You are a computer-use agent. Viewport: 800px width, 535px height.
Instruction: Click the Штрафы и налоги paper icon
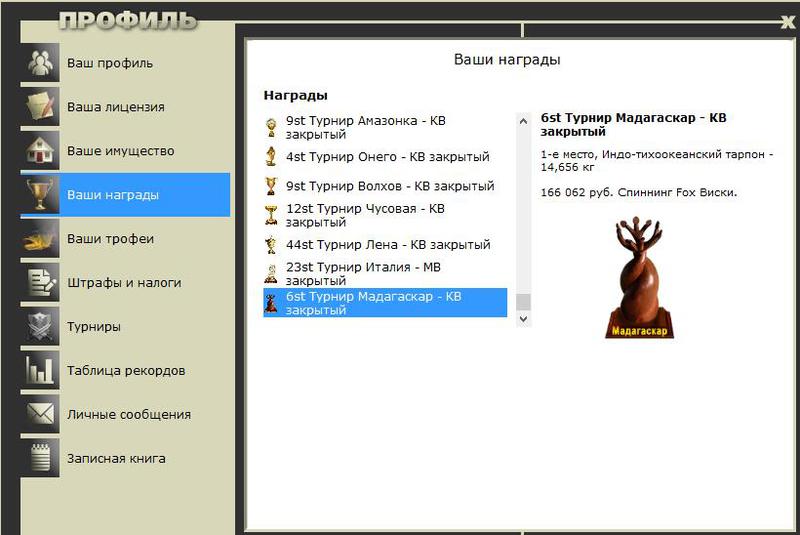(x=40, y=282)
